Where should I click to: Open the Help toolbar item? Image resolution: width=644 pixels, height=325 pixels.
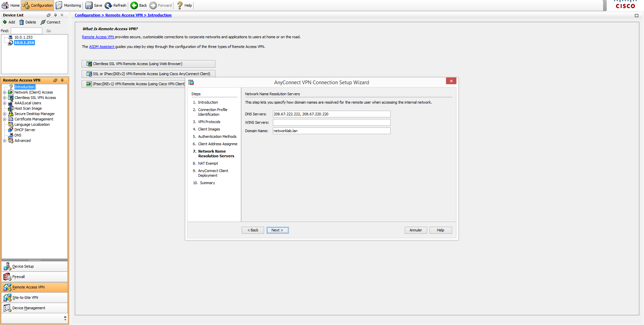(184, 5)
